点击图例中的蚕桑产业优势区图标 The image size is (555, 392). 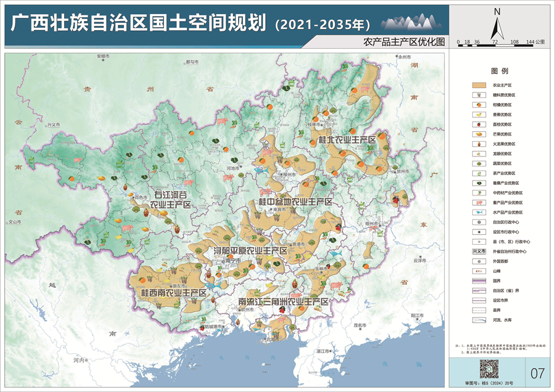(x=478, y=182)
